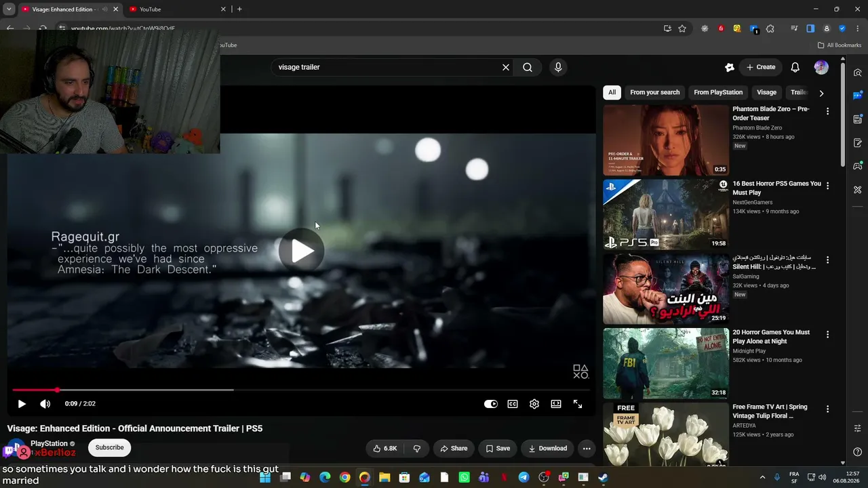Open the tab search dropdown
Image resolution: width=868 pixels, height=488 pixels.
coord(9,9)
